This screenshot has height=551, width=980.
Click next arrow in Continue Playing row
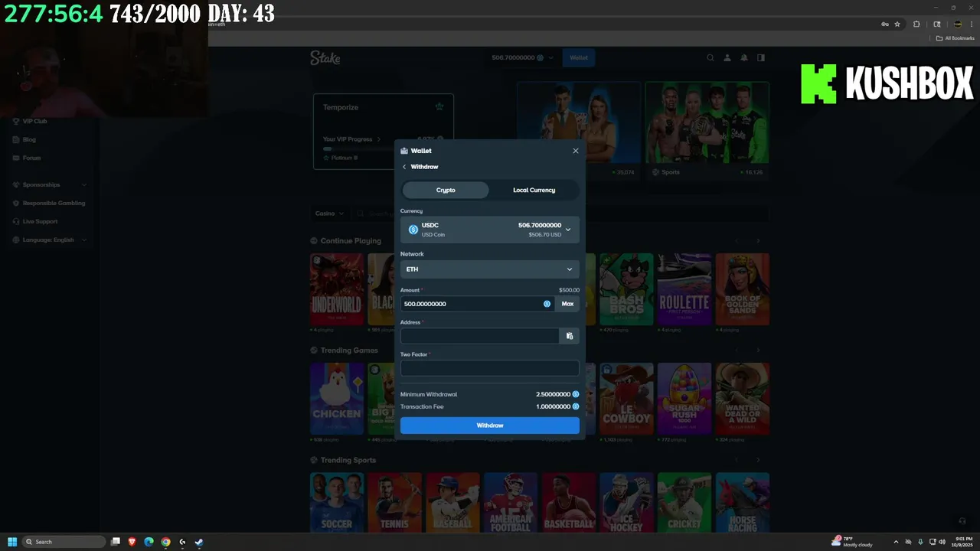(758, 240)
